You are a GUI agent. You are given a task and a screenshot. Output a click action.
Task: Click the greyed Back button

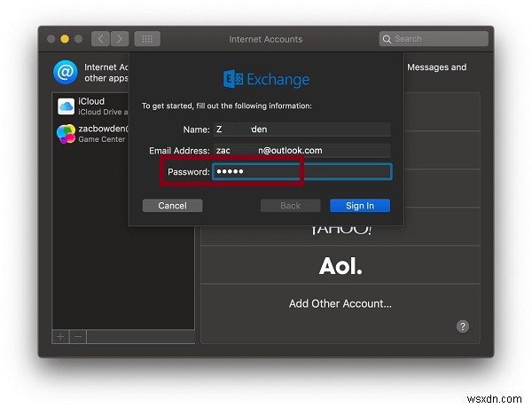tap(291, 206)
